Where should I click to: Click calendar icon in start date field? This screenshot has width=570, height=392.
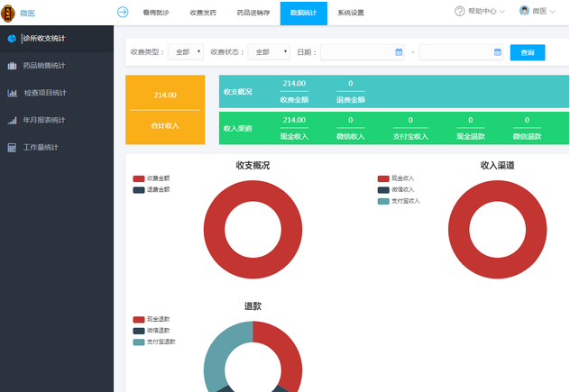point(399,52)
